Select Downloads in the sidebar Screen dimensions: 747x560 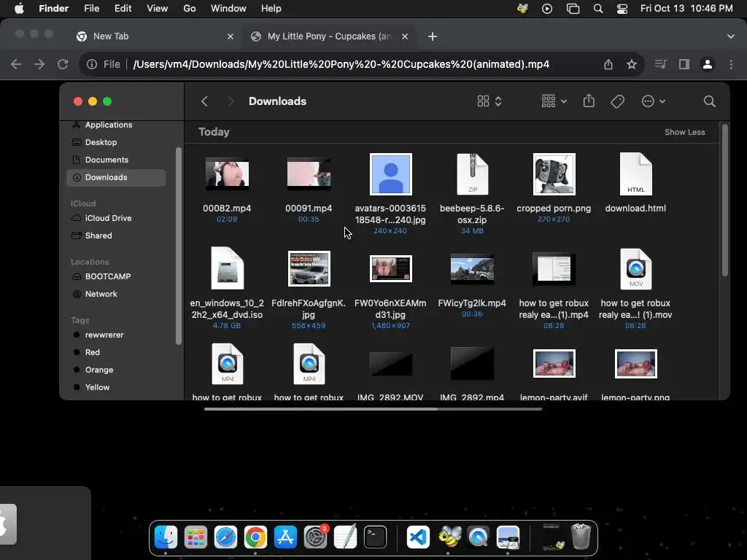point(116,178)
